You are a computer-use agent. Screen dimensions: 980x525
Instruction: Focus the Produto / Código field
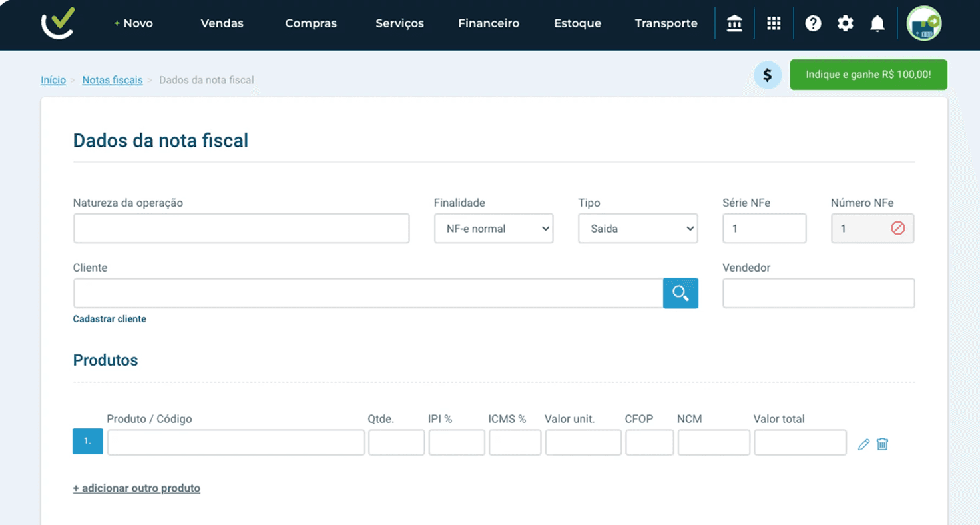(236, 442)
